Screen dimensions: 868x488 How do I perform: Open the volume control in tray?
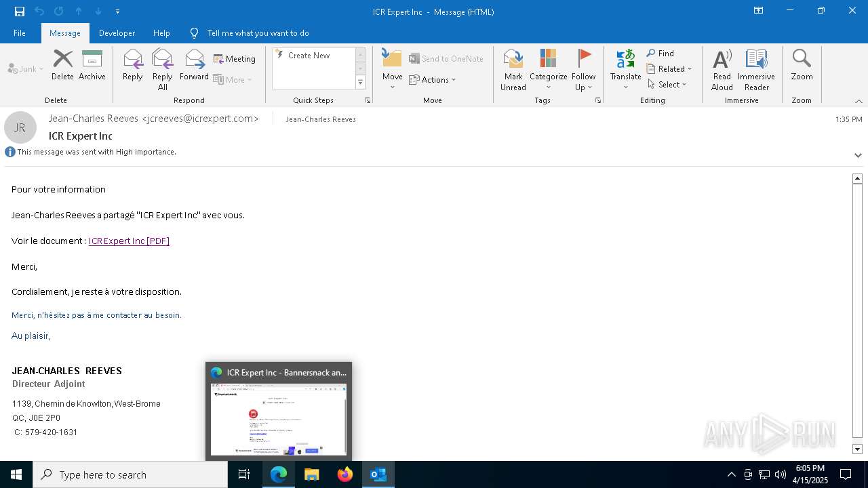point(781,474)
